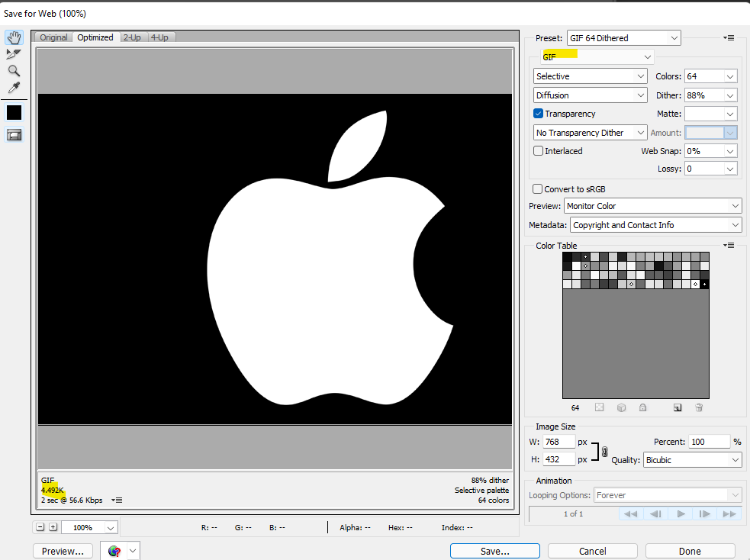Click the Percent input field

tap(709, 442)
